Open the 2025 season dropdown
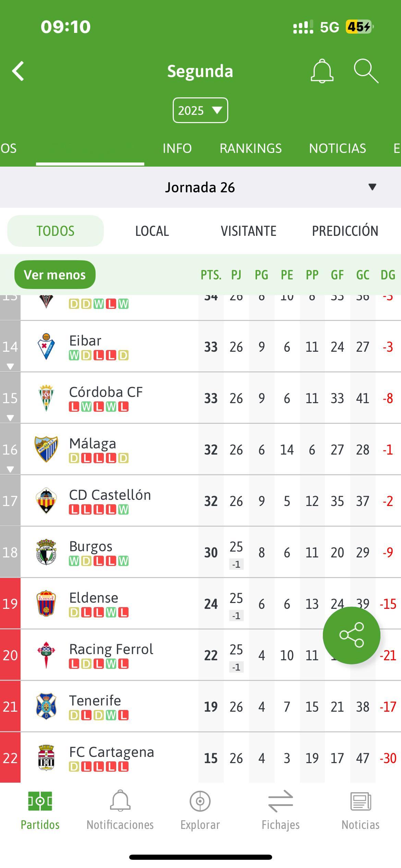Image resolution: width=401 pixels, height=868 pixels. [x=200, y=110]
